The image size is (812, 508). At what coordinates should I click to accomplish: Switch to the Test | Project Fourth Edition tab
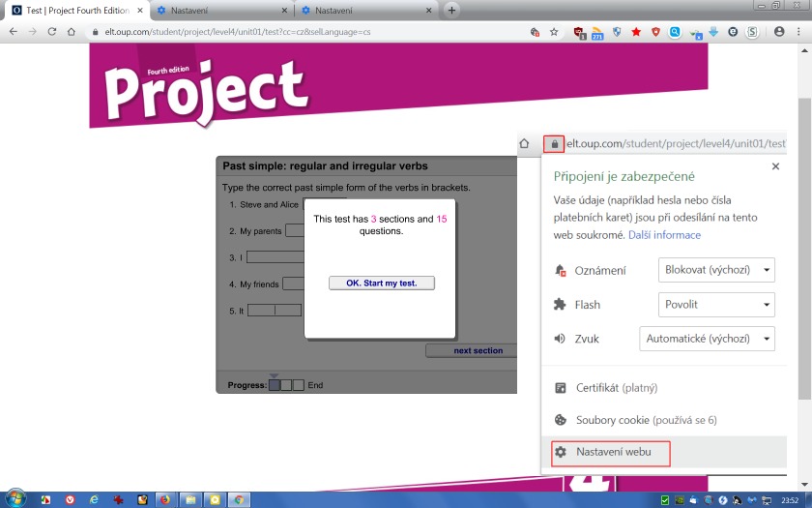coord(77,11)
